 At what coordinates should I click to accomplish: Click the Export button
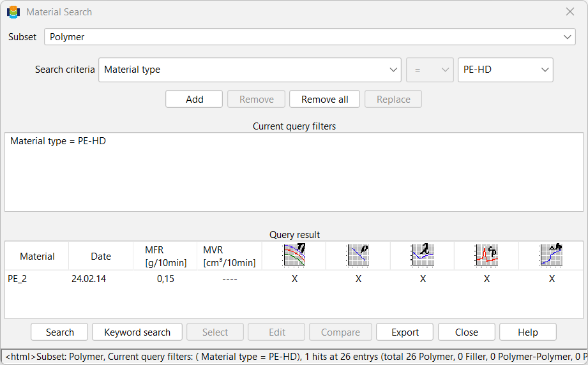405,332
